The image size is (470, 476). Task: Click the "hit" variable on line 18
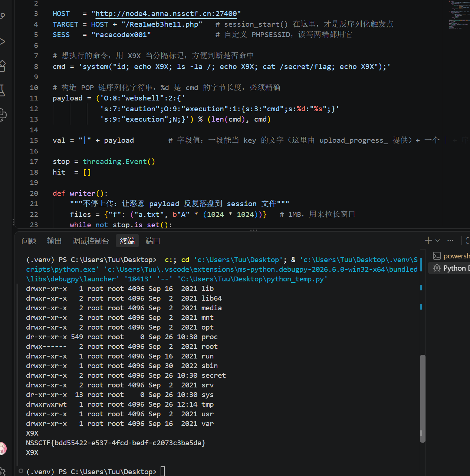coord(59,172)
